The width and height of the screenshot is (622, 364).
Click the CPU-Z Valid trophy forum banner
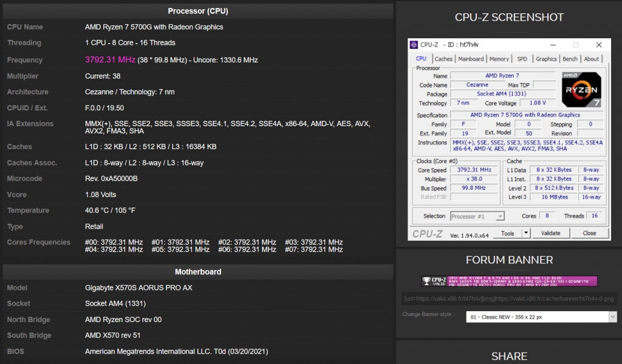click(x=509, y=281)
